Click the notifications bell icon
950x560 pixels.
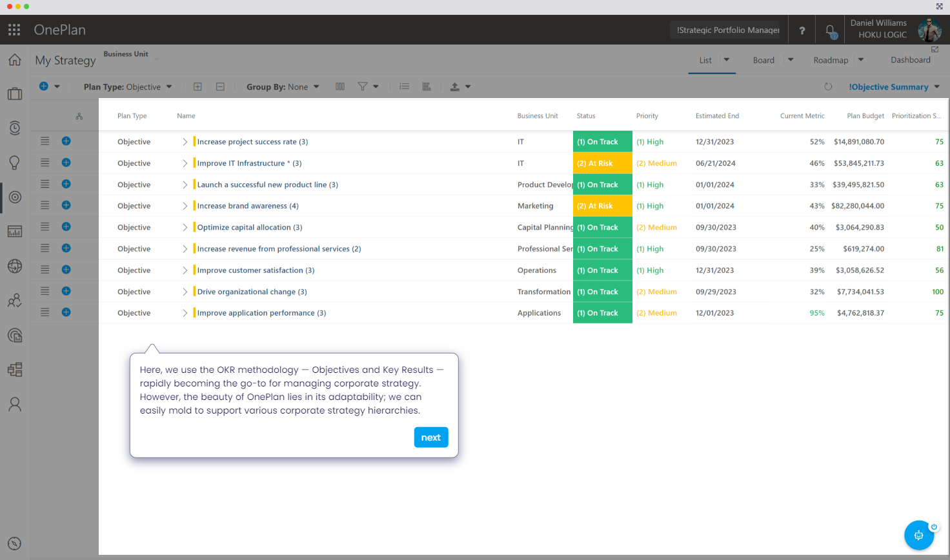831,30
